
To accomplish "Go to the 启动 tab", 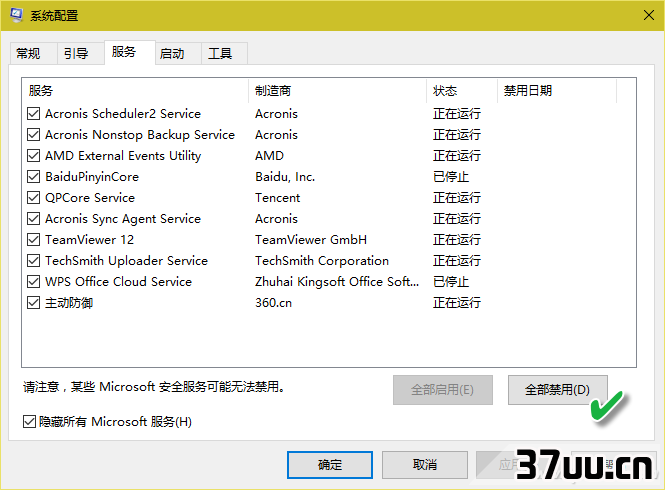I will pos(178,53).
